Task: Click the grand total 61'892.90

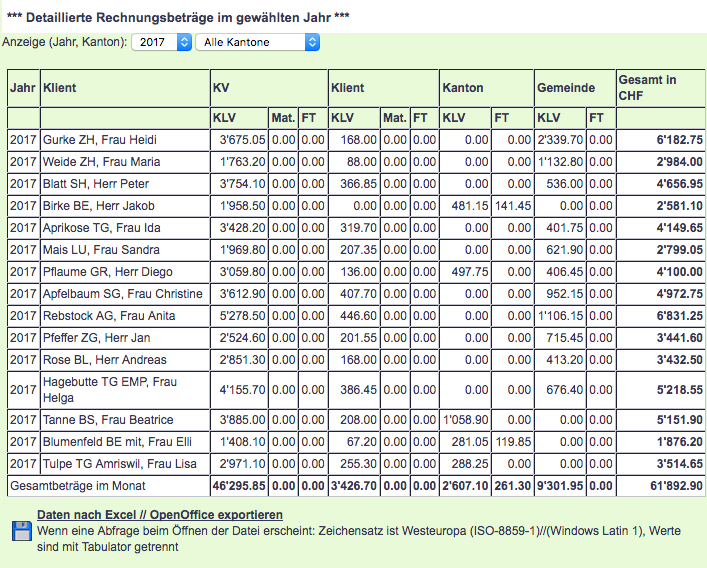Action: pos(675,485)
